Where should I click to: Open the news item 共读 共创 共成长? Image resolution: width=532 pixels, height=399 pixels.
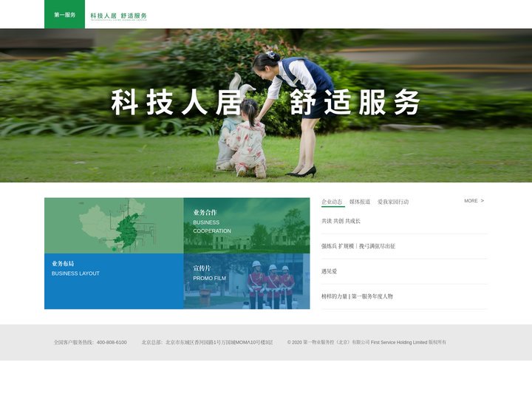click(x=341, y=221)
